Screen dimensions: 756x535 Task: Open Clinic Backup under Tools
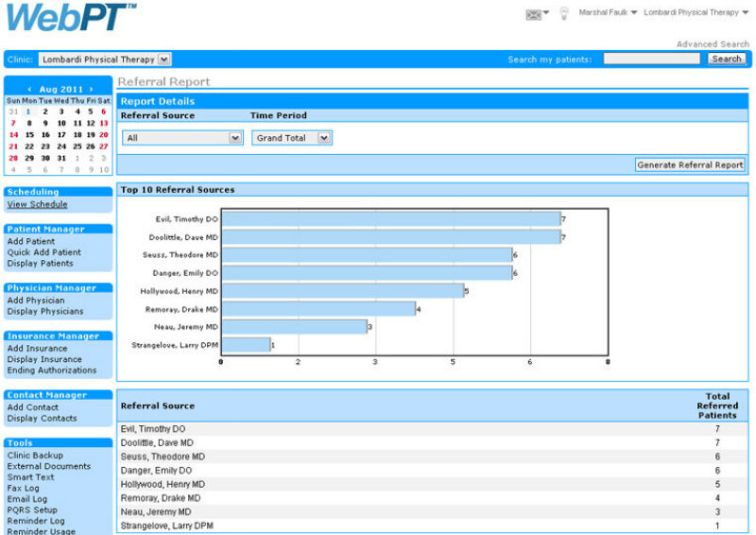click(36, 455)
